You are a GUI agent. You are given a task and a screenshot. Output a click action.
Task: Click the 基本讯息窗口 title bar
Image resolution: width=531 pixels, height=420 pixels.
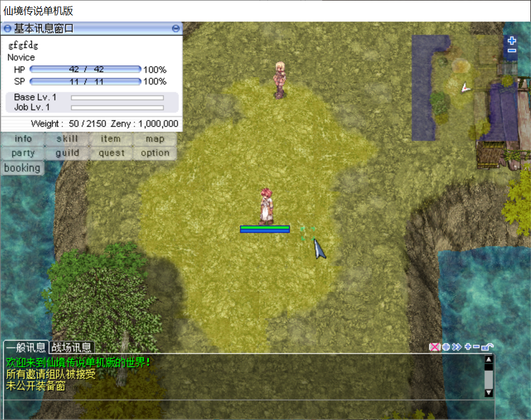pos(91,29)
